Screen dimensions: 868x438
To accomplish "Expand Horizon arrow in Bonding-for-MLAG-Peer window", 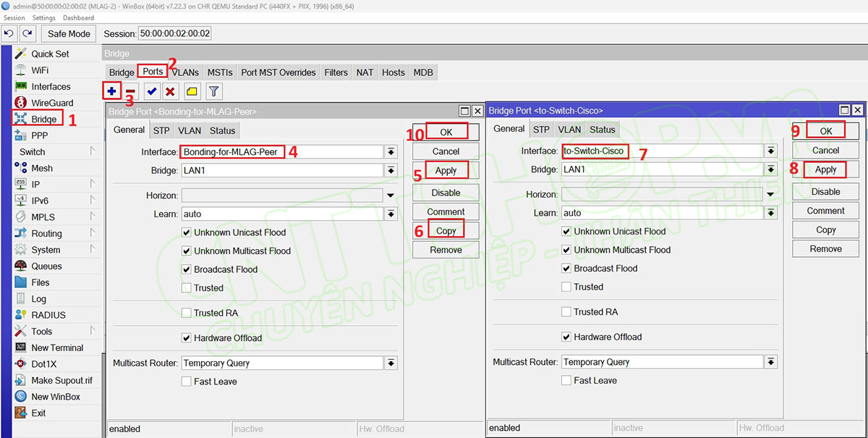I will pos(391,195).
